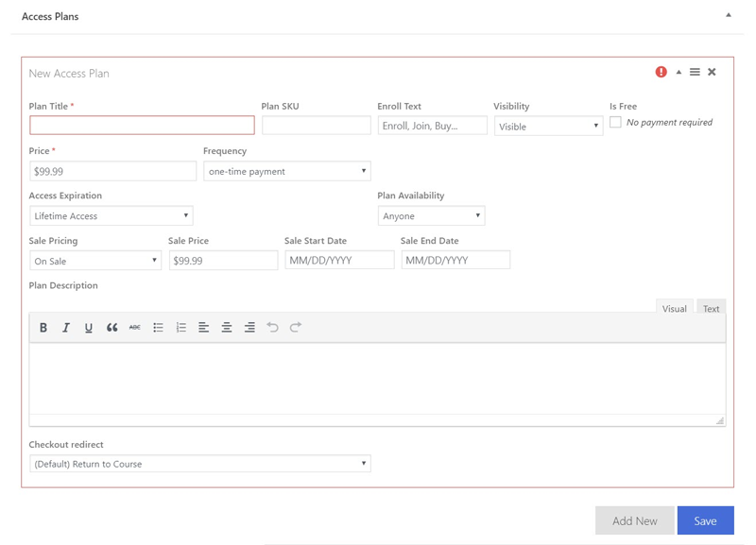The width and height of the screenshot is (756, 545).
Task: Click the New Access Plan heading
Action: click(x=69, y=74)
